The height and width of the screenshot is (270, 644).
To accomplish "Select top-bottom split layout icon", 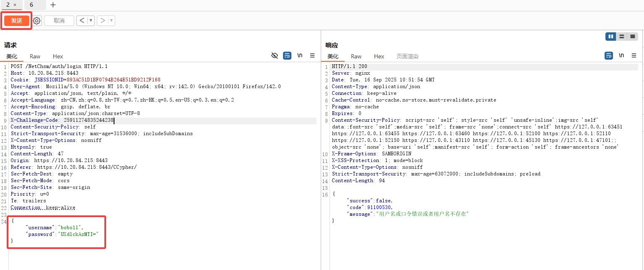I will pos(622,37).
